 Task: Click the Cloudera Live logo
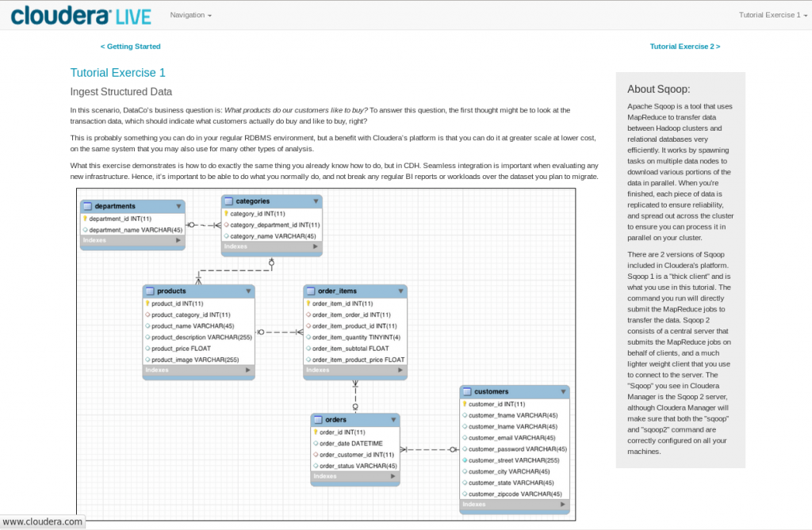pos(81,16)
